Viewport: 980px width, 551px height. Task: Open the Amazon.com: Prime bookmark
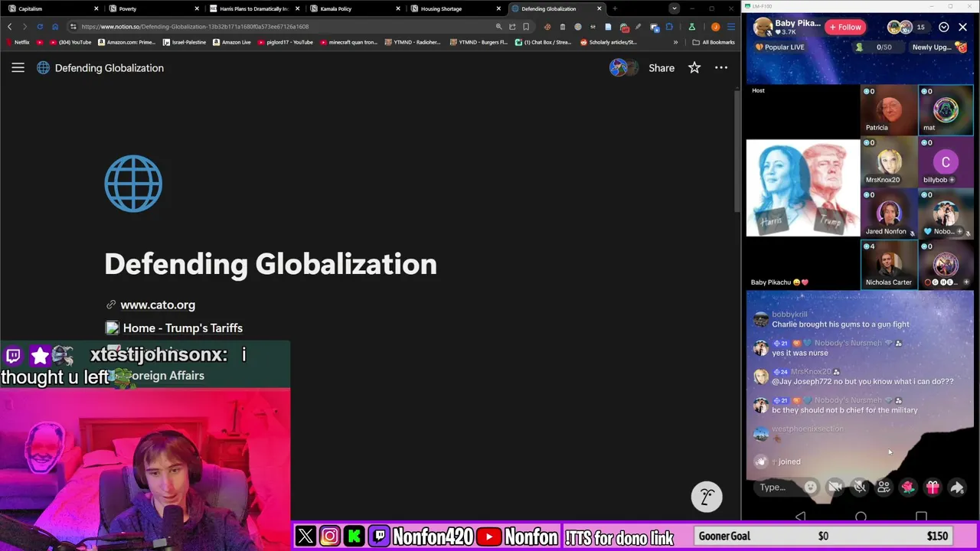[128, 42]
